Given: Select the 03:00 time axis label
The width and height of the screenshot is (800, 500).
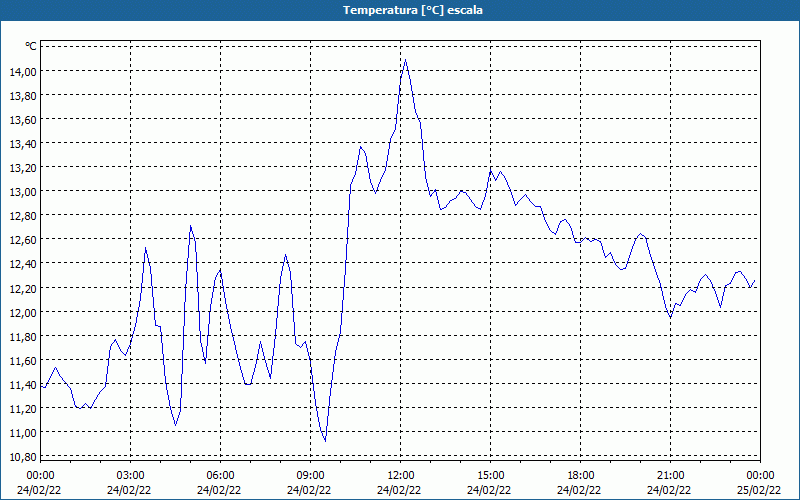Looking at the screenshot, I should (x=130, y=475).
